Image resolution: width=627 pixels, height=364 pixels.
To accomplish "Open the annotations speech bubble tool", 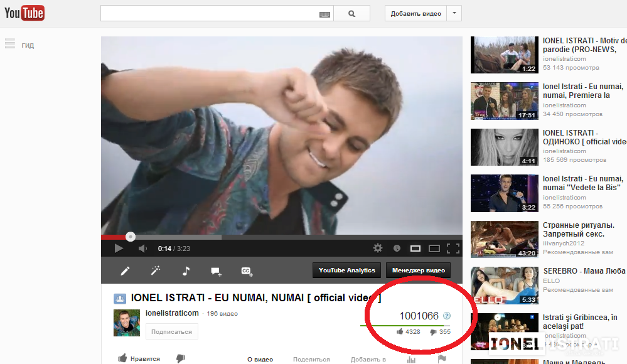I will (x=216, y=271).
